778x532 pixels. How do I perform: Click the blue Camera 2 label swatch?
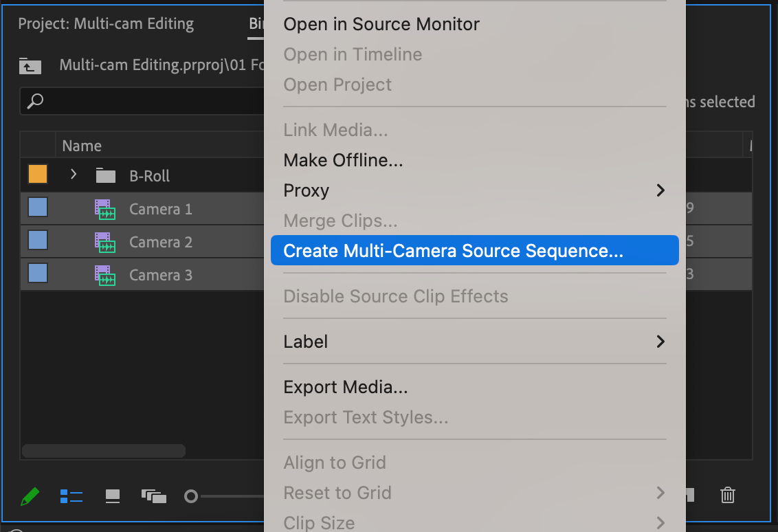coord(38,241)
